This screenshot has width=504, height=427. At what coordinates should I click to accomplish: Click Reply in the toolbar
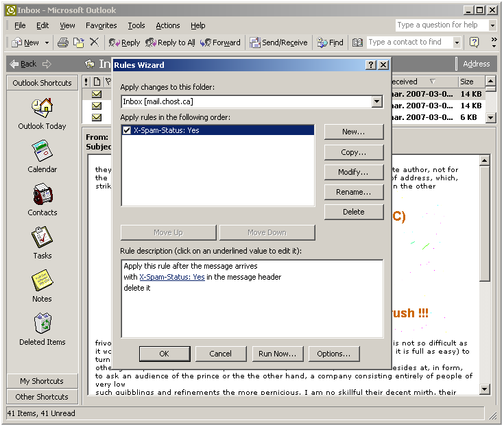tap(124, 42)
